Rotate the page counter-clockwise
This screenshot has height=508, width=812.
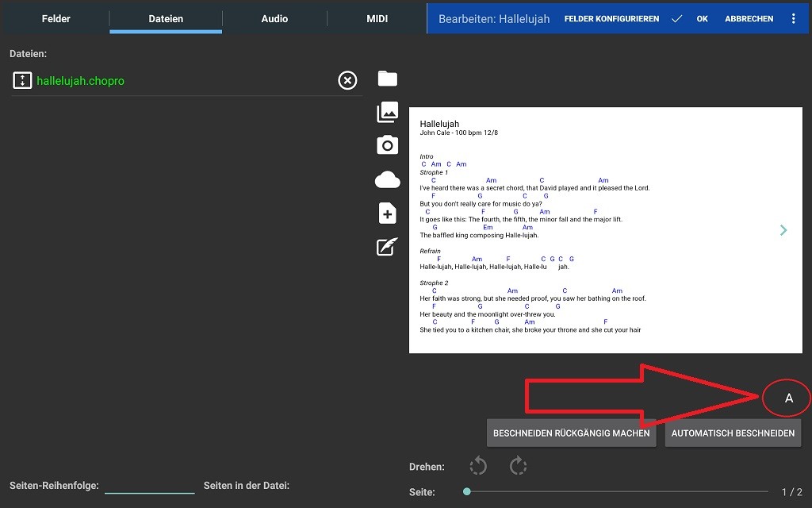[478, 465]
